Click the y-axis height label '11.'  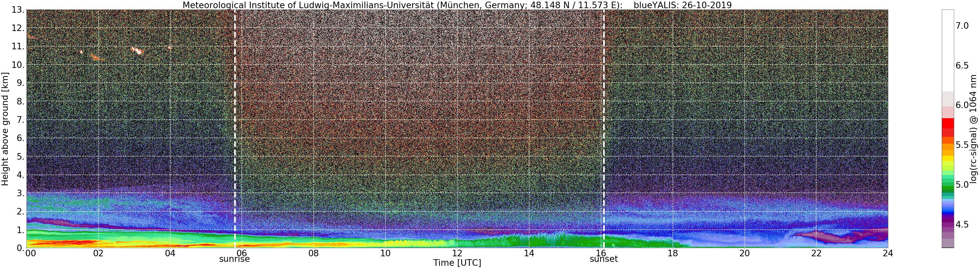(x=18, y=46)
